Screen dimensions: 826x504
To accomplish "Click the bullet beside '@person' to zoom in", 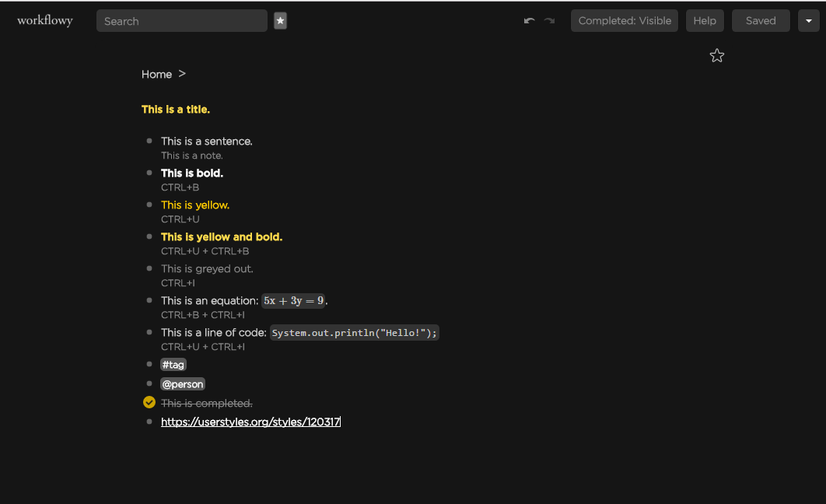I will [x=149, y=383].
